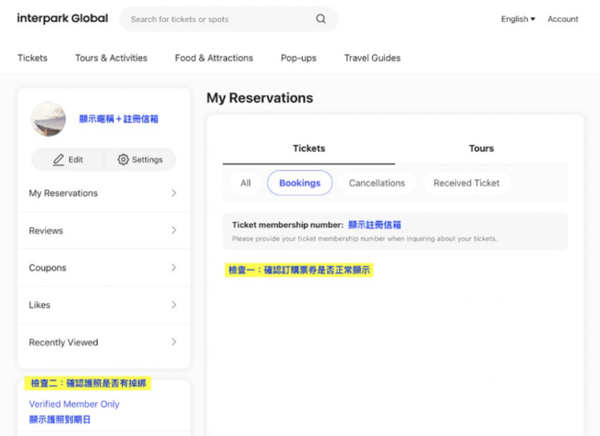Select the Bookings filter pill
Viewport: 600px width, 436px height.
click(300, 183)
